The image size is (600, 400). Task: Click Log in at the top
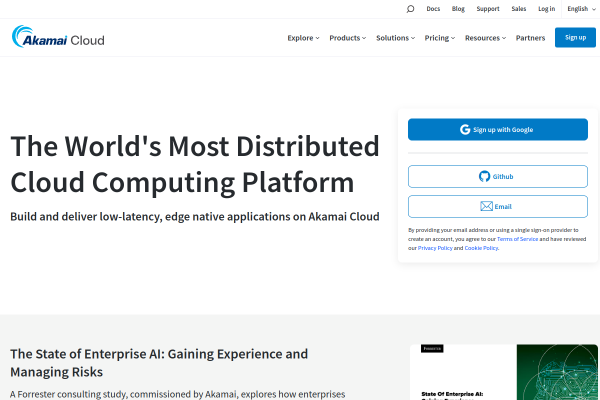546,9
